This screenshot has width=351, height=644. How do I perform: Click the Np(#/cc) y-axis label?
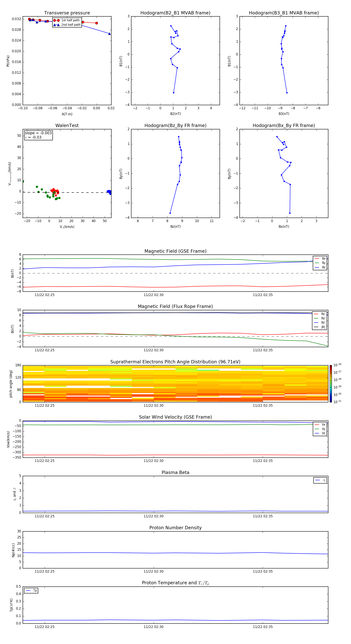click(13, 550)
